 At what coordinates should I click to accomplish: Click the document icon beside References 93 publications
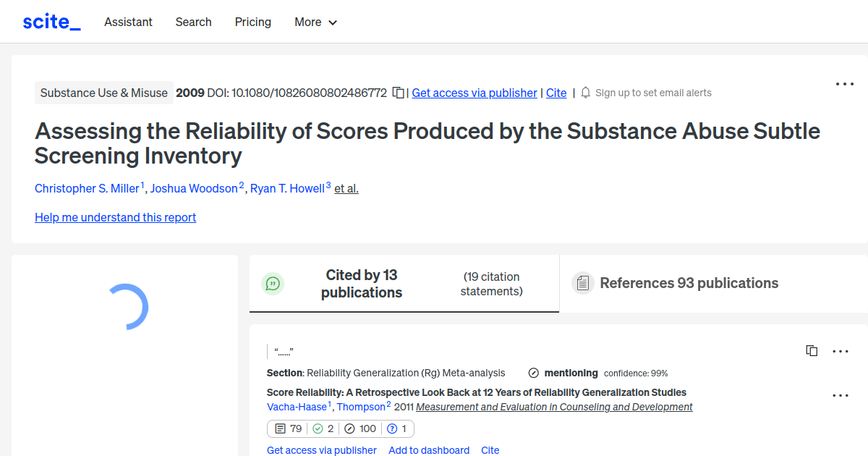pos(582,282)
